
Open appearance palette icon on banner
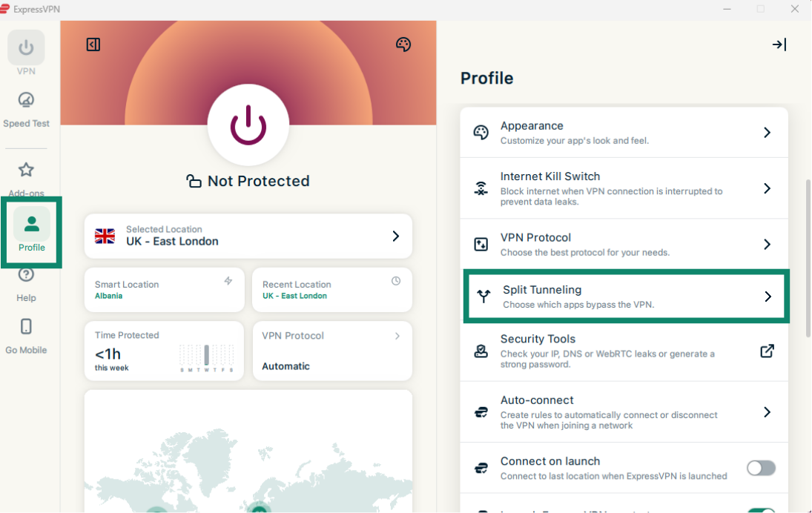tap(403, 44)
